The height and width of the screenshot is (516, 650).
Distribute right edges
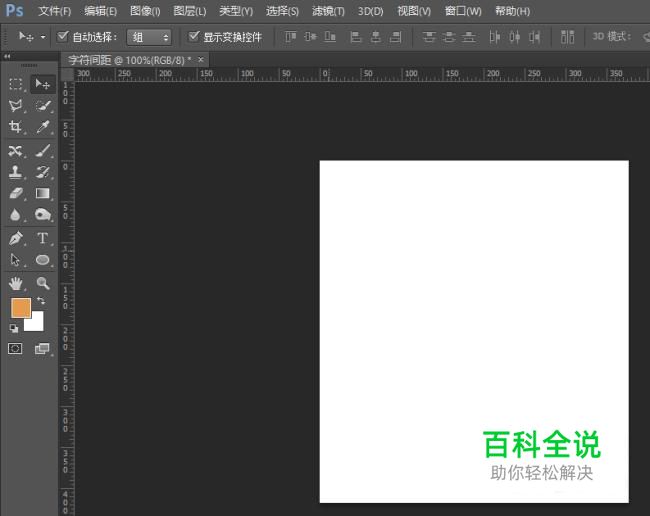pos(535,37)
